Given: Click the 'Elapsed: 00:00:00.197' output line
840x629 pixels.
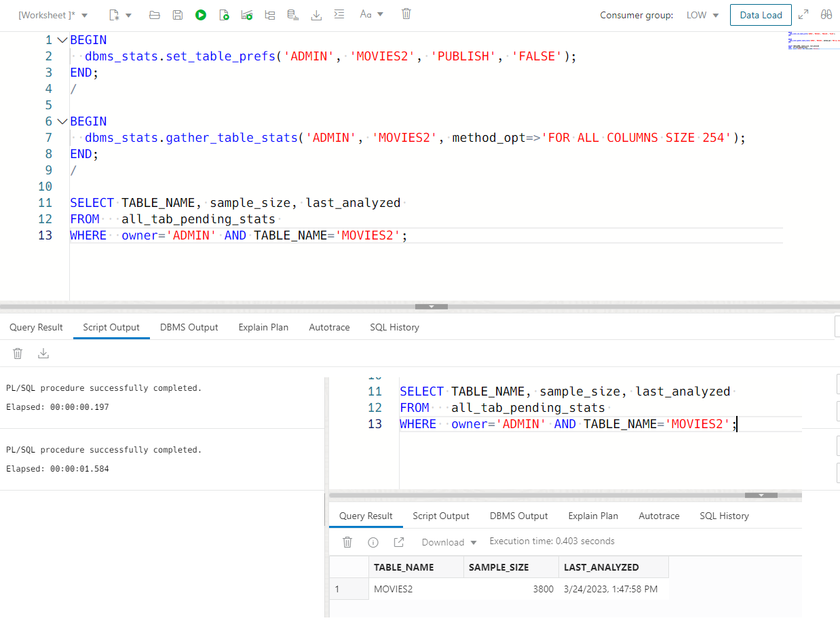Looking at the screenshot, I should pos(58,407).
